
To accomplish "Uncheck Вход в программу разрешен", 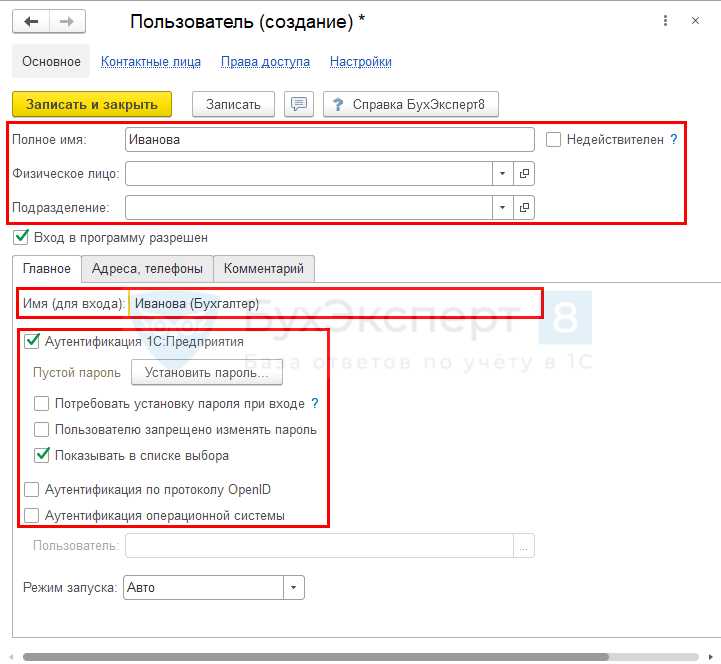I will (x=21, y=237).
